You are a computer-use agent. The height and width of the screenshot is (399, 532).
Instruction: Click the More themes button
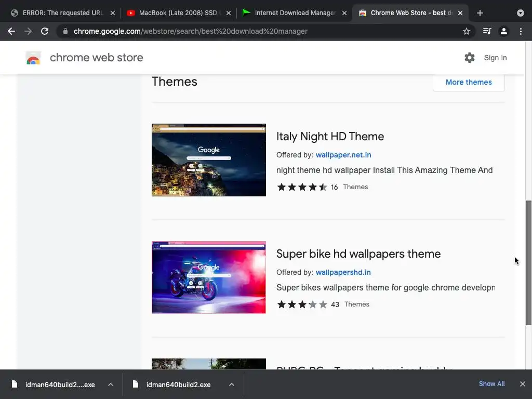click(x=469, y=82)
